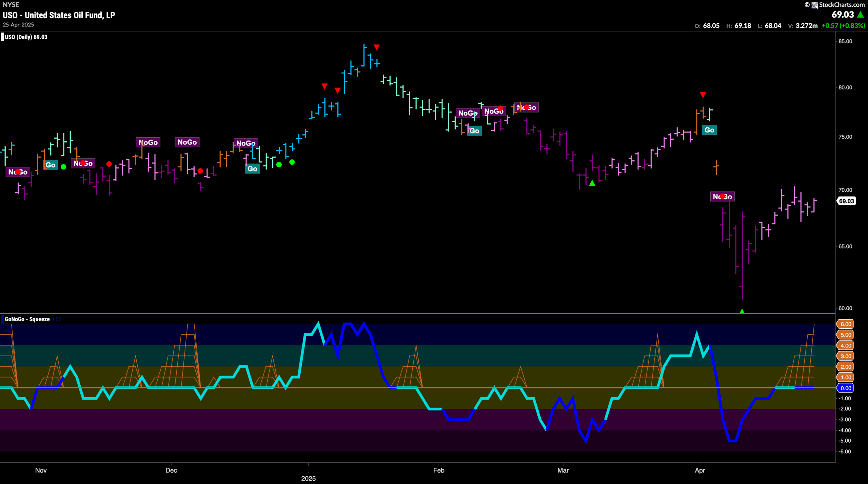868x484 pixels.
Task: Select the red triangle above the April high
Action: [x=703, y=95]
